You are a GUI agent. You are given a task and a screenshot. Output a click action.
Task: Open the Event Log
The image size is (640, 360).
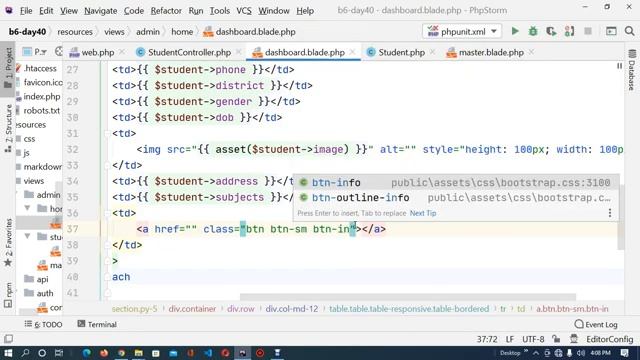coord(596,324)
